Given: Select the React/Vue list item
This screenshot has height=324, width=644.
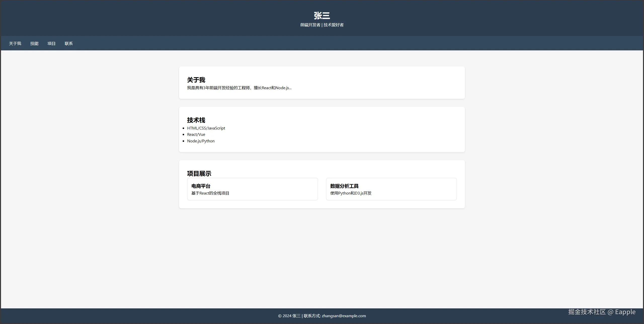Looking at the screenshot, I should click(x=196, y=135).
